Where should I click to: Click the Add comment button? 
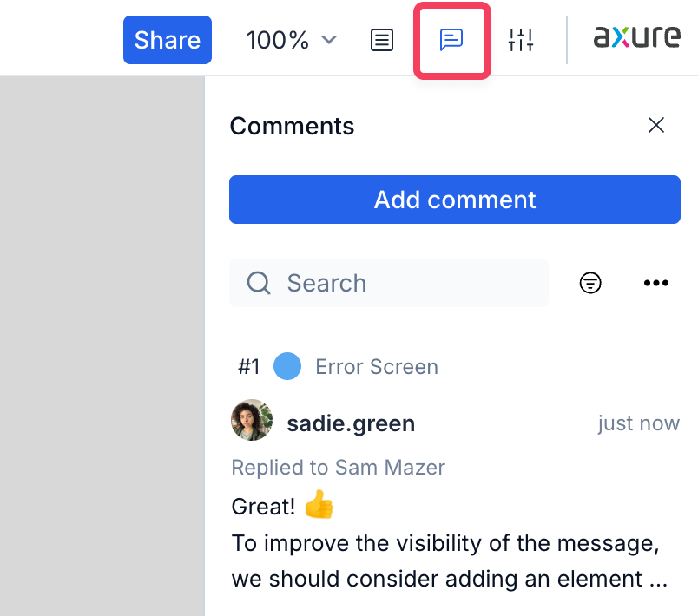[x=454, y=200]
